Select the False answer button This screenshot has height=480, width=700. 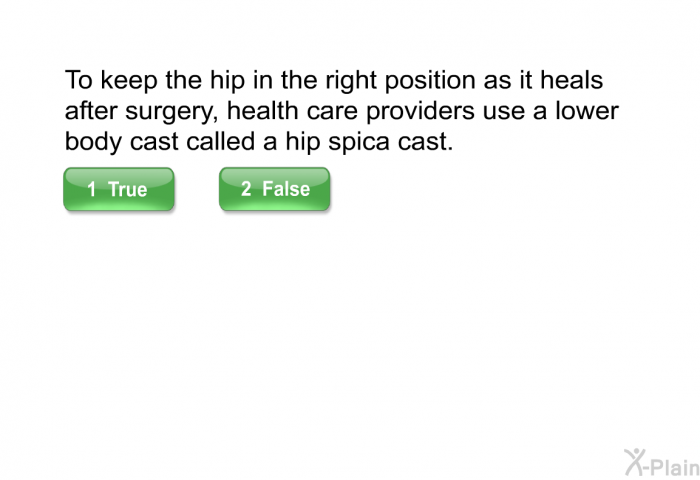[x=274, y=189]
